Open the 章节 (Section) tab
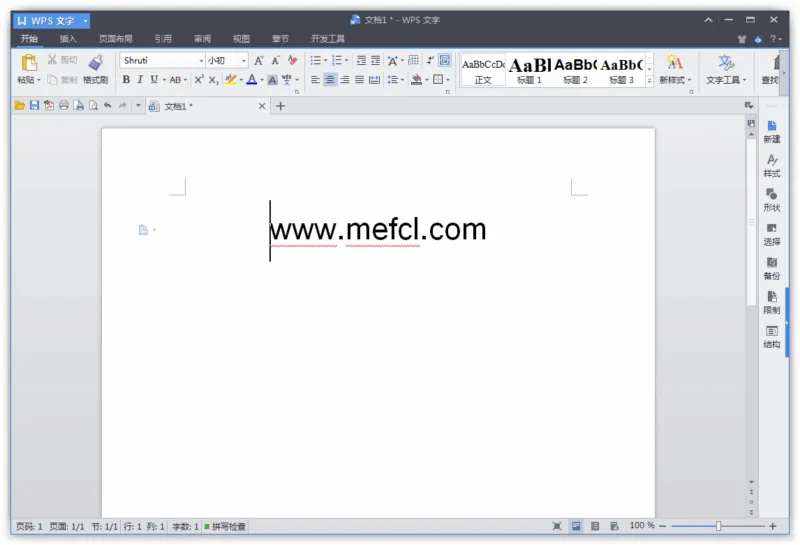800x545 pixels. pyautogui.click(x=280, y=39)
